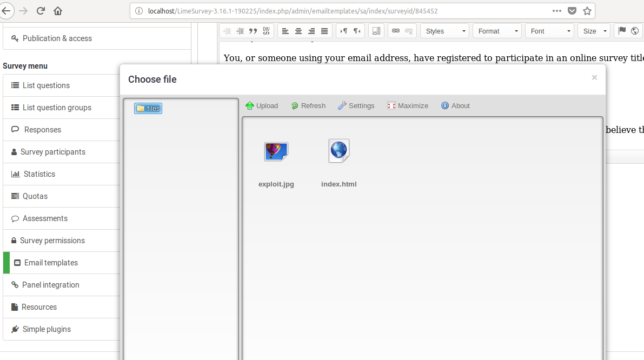Reload the browser page
This screenshot has width=644, height=360.
point(41,11)
